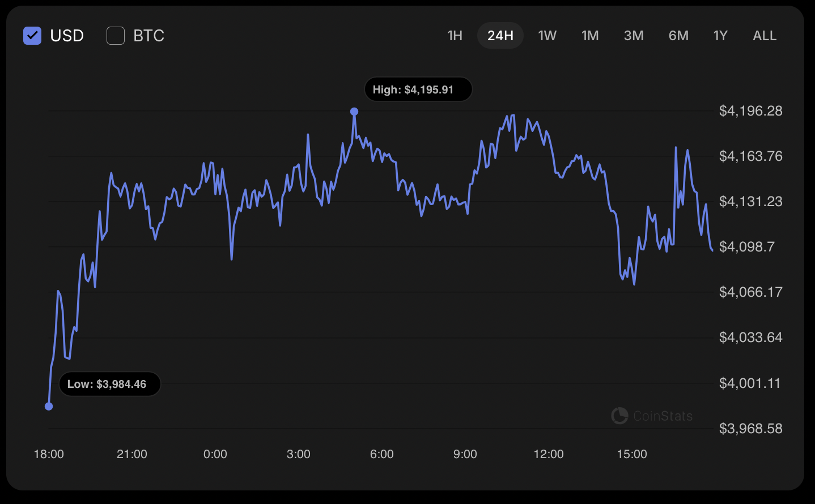Click the $4,196.28 y-axis label
Viewport: 815px width, 504px height.
[750, 110]
